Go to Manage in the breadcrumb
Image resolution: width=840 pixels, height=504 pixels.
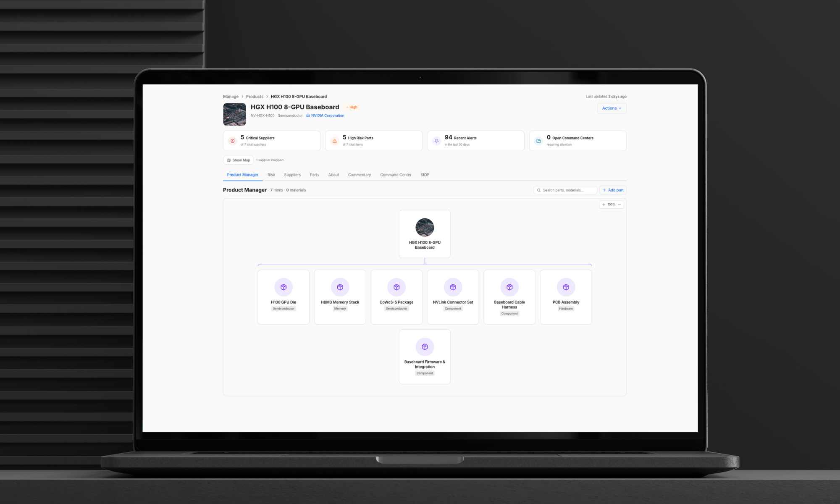(x=231, y=97)
